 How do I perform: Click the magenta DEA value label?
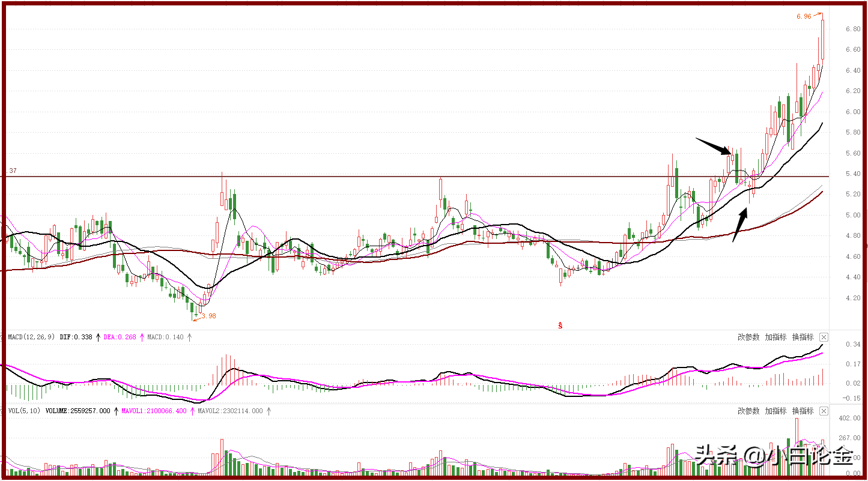[x=121, y=337]
